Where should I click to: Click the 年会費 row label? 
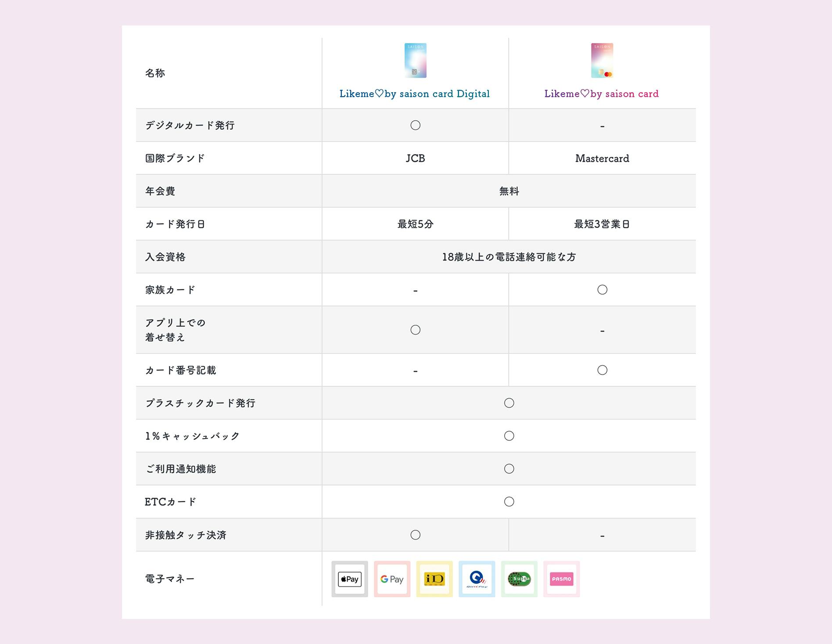[160, 191]
